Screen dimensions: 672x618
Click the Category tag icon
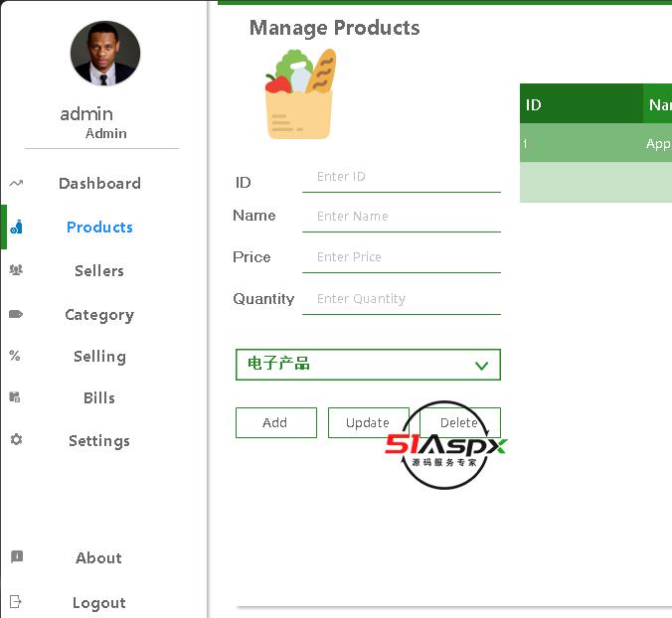(x=16, y=314)
